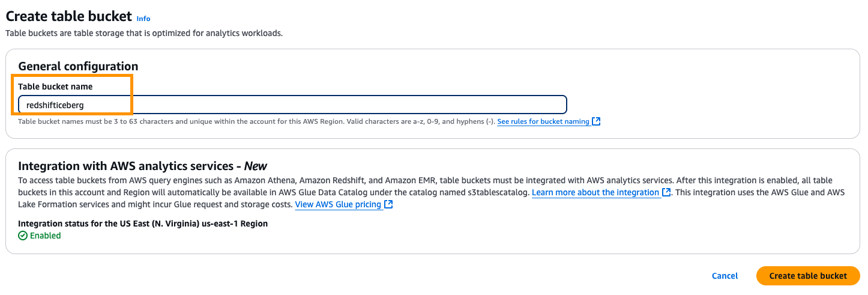Click the Create table bucket page heading
Image resolution: width=868 pixels, height=295 pixels.
point(68,17)
